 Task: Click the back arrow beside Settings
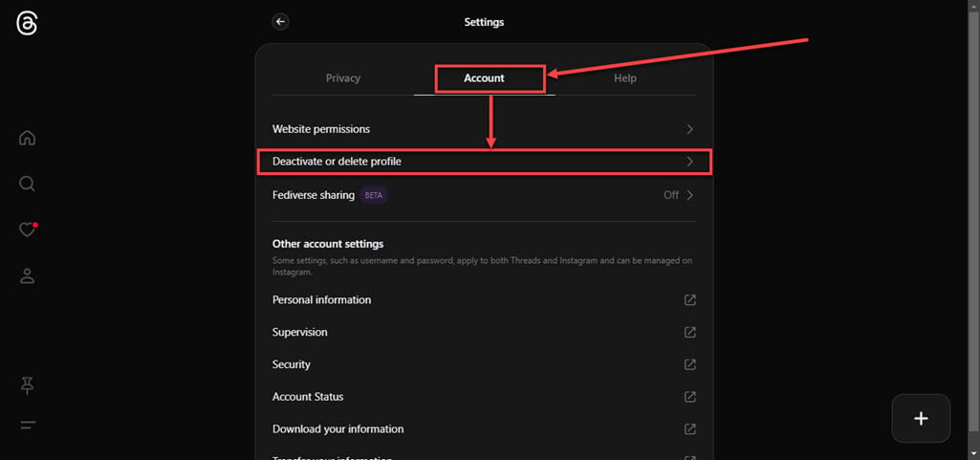[x=280, y=21]
